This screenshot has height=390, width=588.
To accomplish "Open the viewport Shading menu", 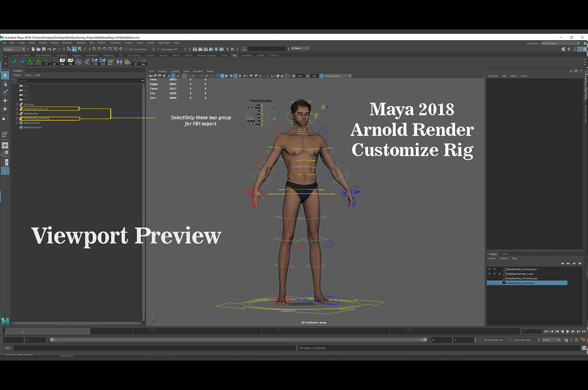I will click(162, 71).
